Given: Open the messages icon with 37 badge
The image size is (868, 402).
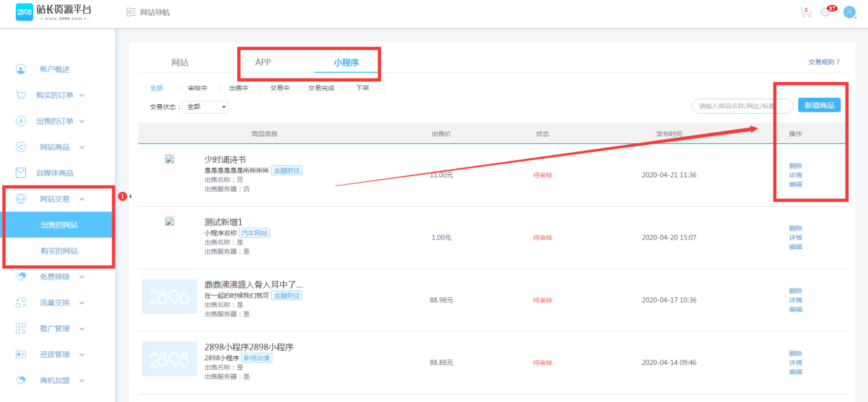Looking at the screenshot, I should (826, 12).
